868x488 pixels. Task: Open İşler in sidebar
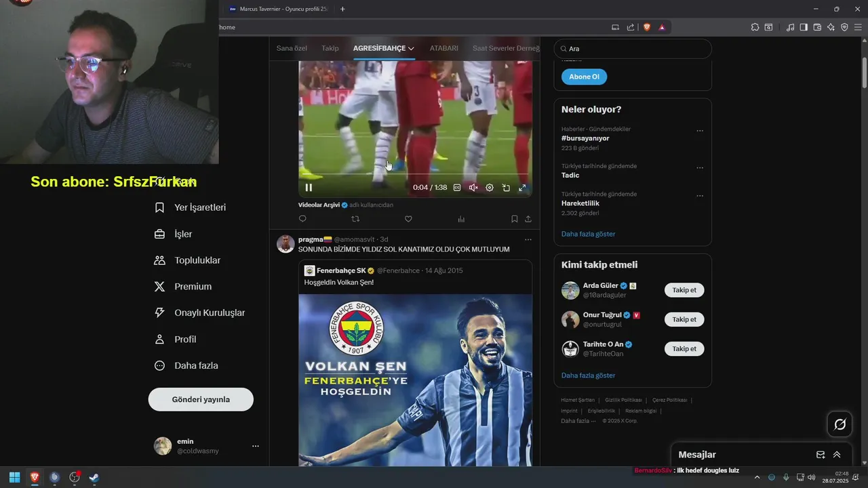pyautogui.click(x=174, y=234)
